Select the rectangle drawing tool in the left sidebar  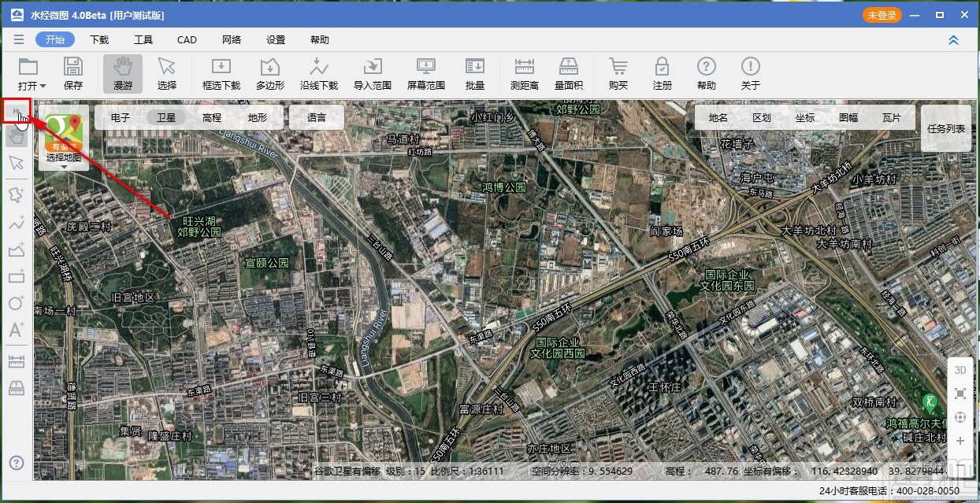click(x=16, y=276)
